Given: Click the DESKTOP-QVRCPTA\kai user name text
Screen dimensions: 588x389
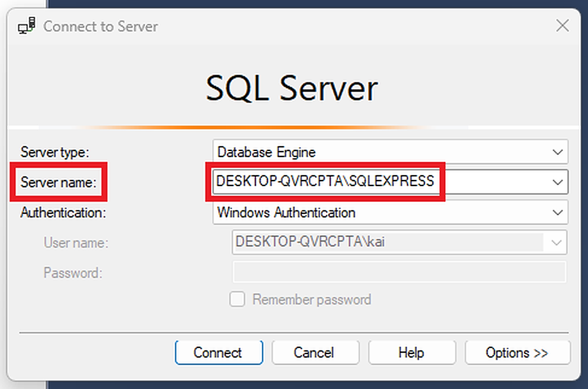Looking at the screenshot, I should click(310, 242).
